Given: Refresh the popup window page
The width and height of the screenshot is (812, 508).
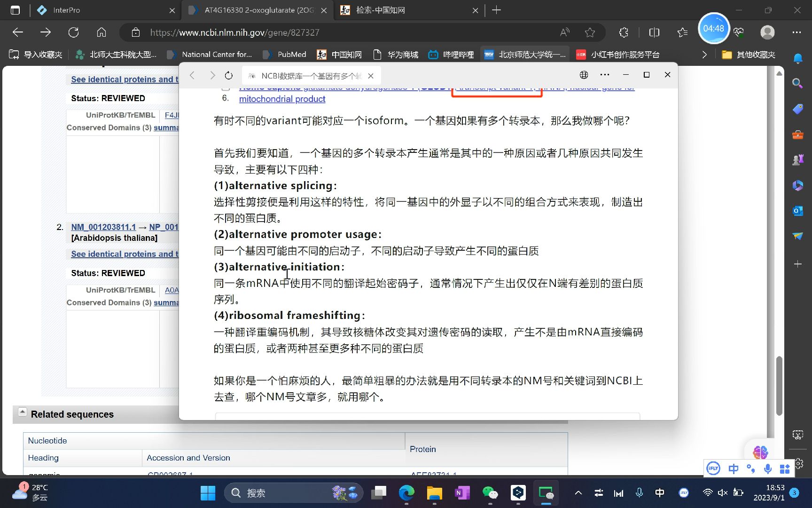Looking at the screenshot, I should (x=229, y=75).
